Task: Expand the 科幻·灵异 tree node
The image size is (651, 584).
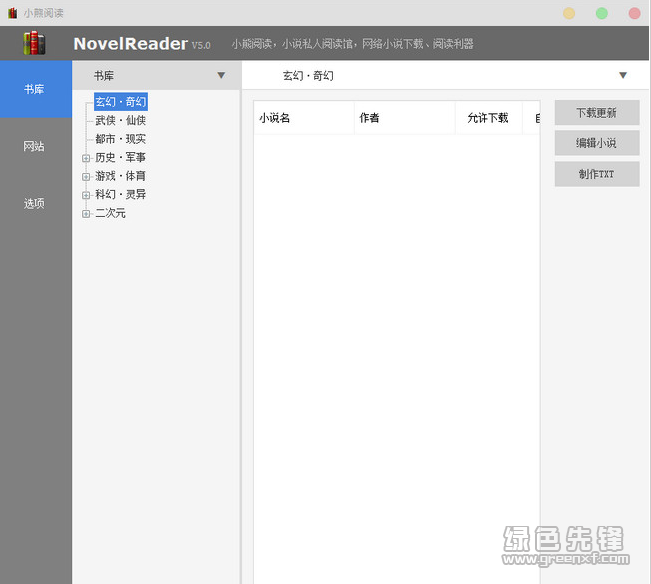Action: [86, 195]
